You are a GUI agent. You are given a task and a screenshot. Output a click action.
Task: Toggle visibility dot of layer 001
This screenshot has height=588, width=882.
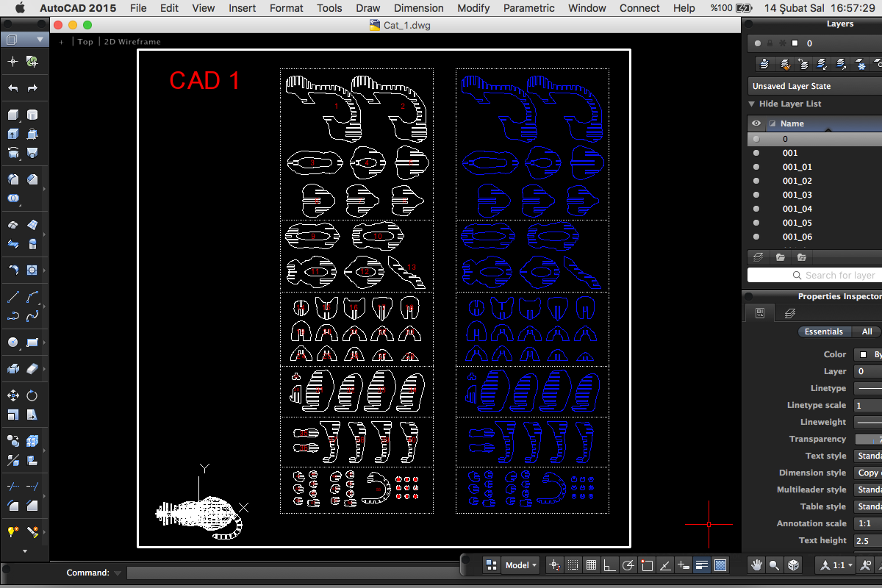[x=756, y=153]
